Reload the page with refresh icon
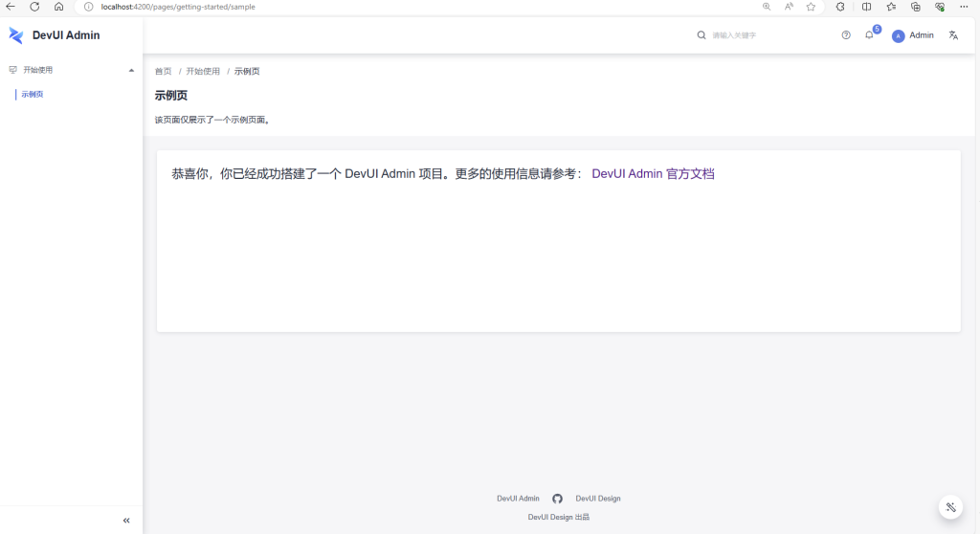Viewport: 980px width, 534px height. pos(34,7)
